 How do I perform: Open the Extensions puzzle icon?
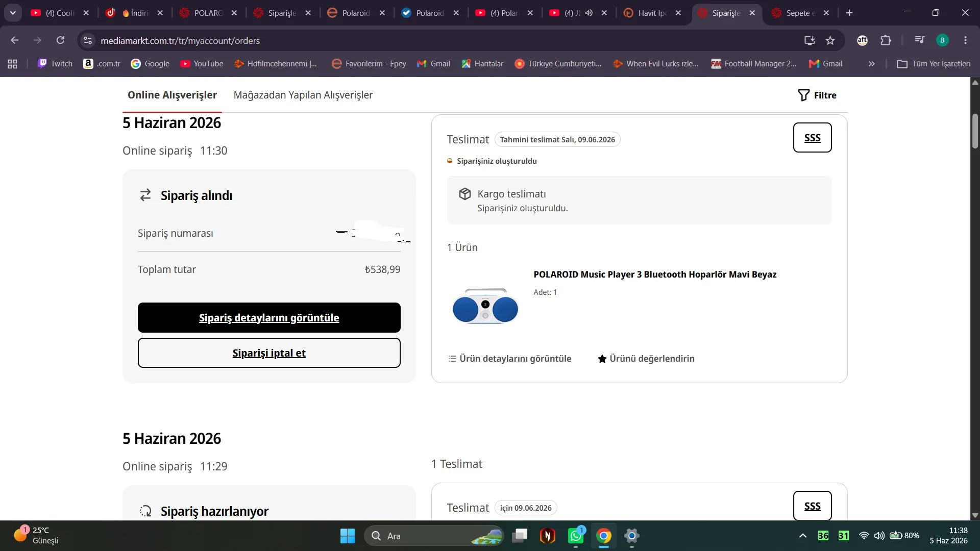(x=886, y=40)
